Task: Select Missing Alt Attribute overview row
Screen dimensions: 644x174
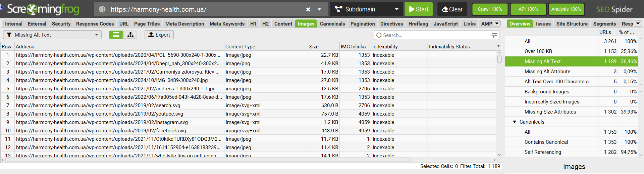Action: pyautogui.click(x=571, y=72)
